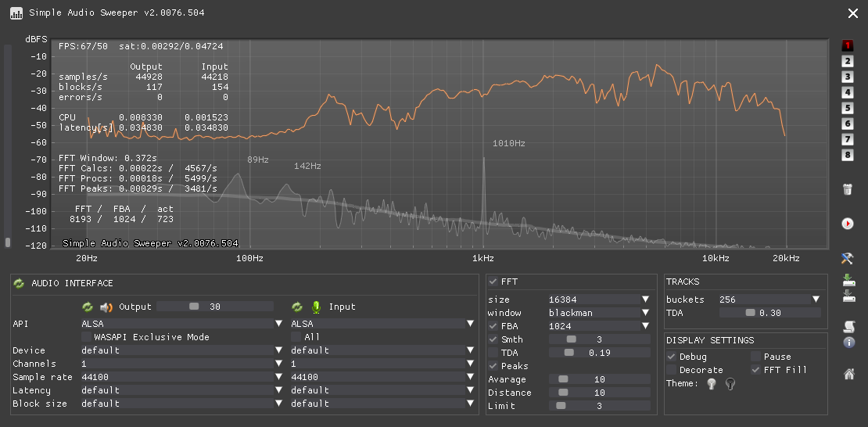The width and height of the screenshot is (868, 427).
Task: Toggle the Smth smoothing checkbox
Action: tap(493, 339)
